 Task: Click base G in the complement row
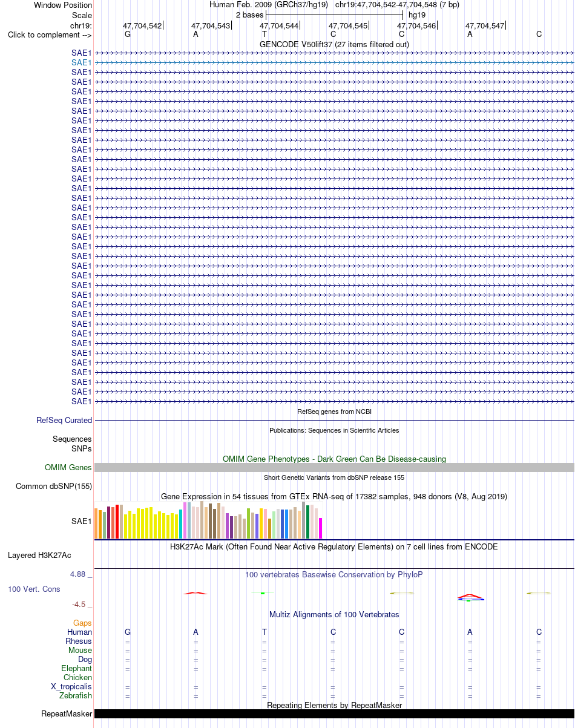click(128, 34)
